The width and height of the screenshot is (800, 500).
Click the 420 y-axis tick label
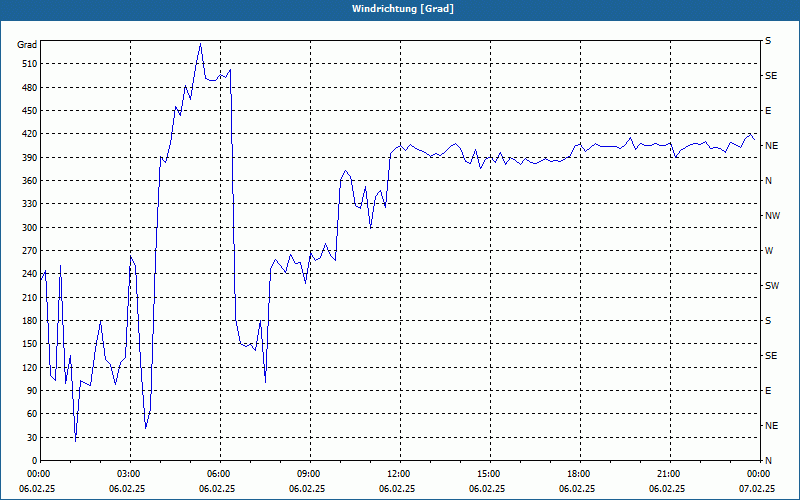[x=30, y=134]
